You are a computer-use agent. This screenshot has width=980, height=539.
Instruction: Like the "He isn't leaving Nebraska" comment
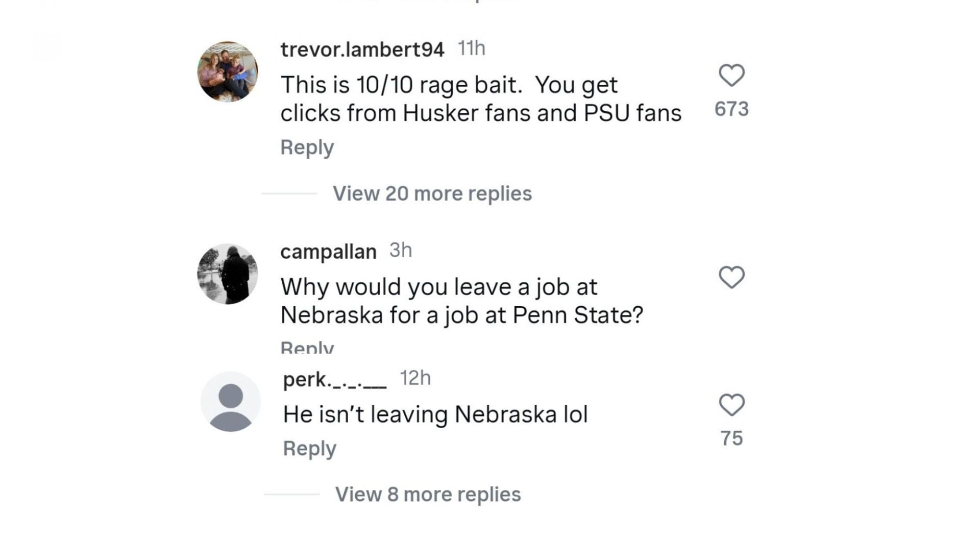(x=731, y=405)
